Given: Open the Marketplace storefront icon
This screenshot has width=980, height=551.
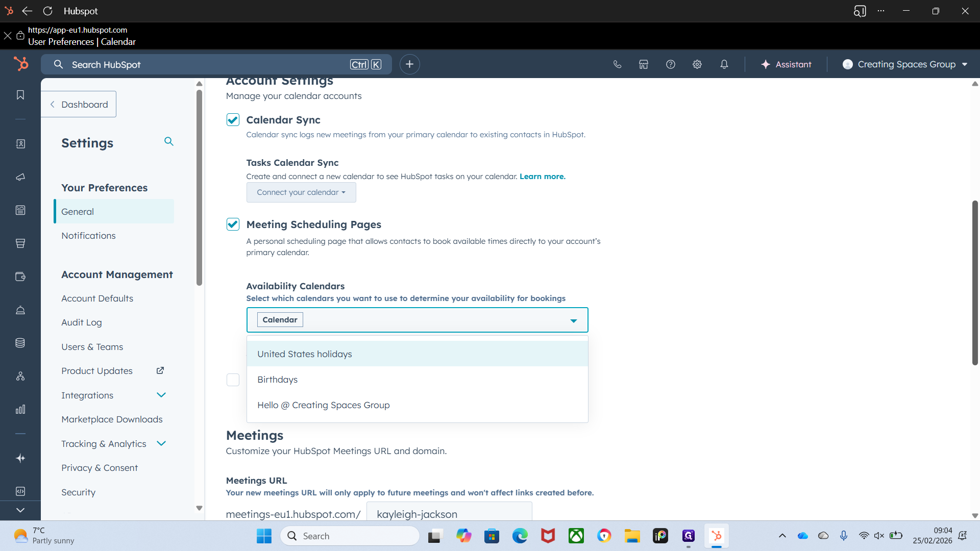Looking at the screenshot, I should click(644, 64).
